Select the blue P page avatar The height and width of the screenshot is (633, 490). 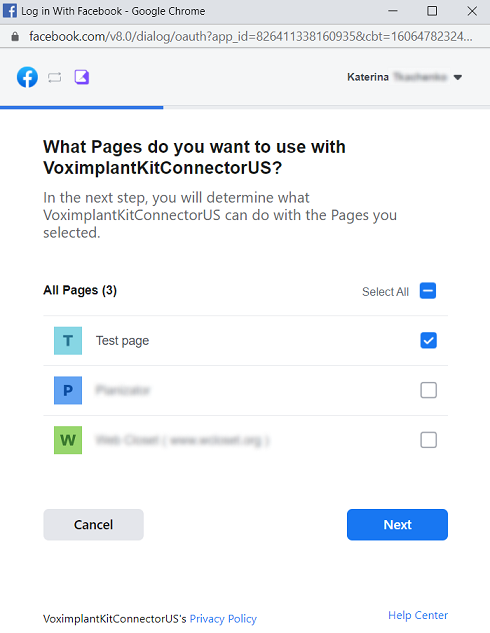(68, 390)
